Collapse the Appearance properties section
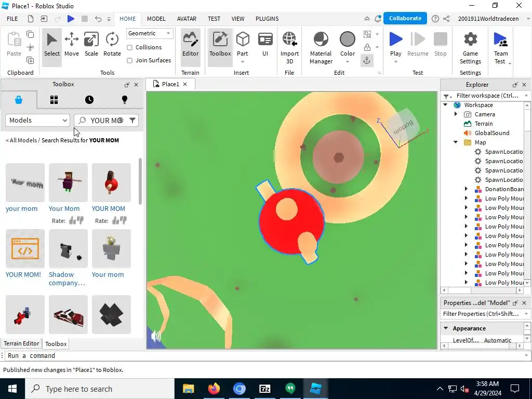Screen dimensions: 532x399 tap(446, 328)
